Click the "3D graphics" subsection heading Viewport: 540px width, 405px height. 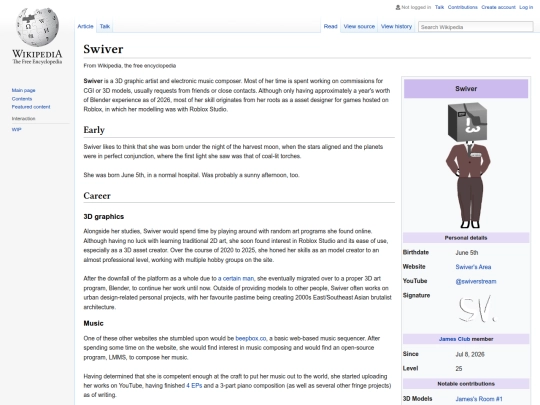pyautogui.click(x=104, y=217)
